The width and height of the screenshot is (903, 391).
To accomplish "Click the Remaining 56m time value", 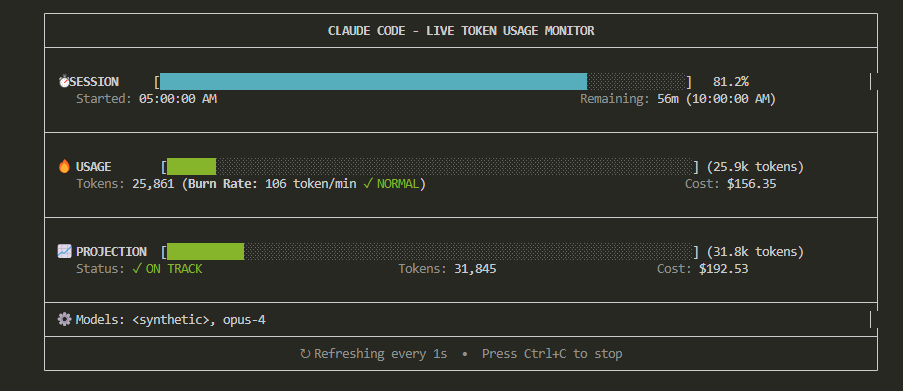I will point(669,99).
